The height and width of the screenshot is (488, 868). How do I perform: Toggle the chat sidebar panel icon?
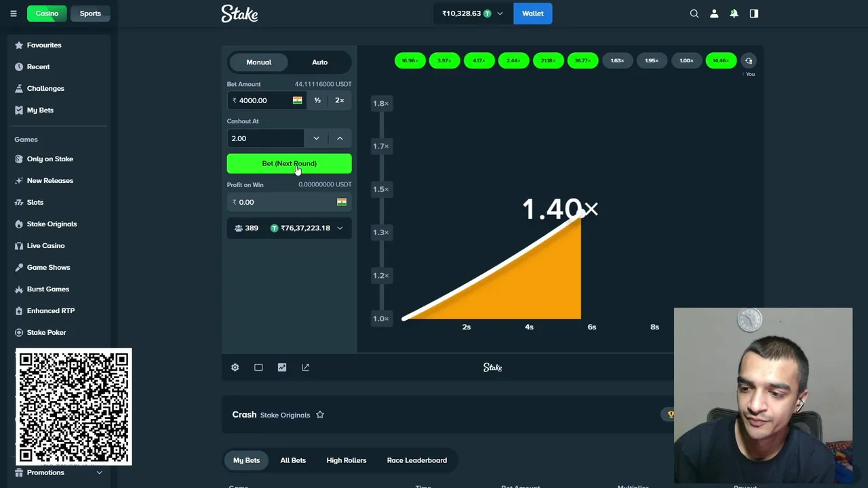click(x=754, y=14)
